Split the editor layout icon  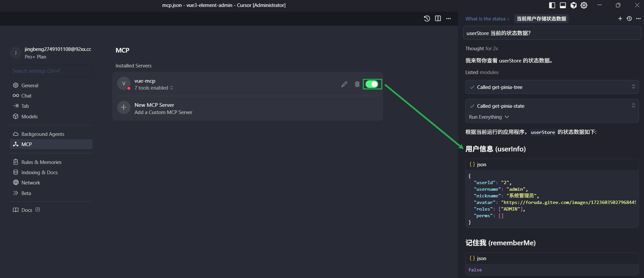[x=438, y=19]
